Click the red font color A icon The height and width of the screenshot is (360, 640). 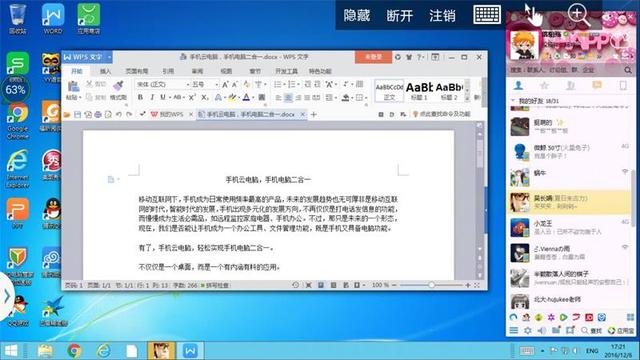pyautogui.click(x=246, y=97)
